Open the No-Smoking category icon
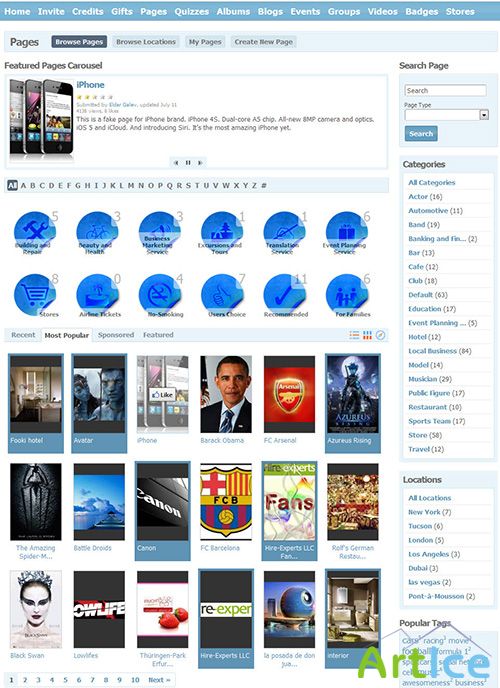500x688 pixels. (159, 295)
